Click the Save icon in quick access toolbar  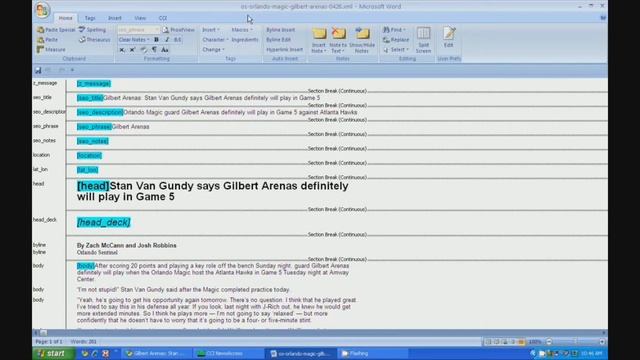[x=38, y=70]
